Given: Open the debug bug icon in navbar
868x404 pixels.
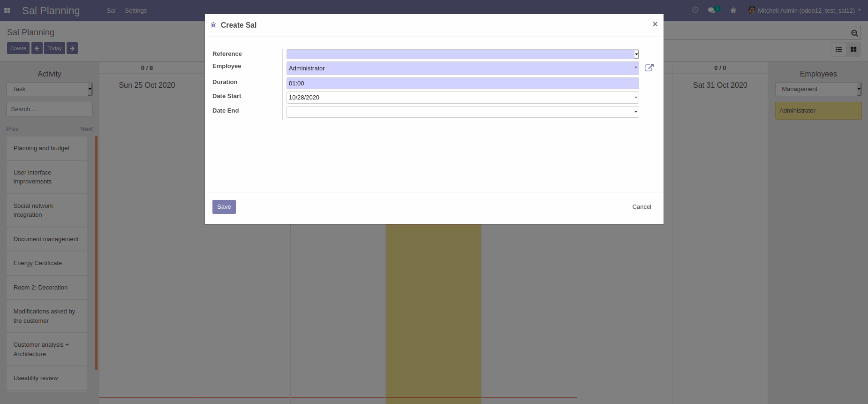Looking at the screenshot, I should click(733, 10).
